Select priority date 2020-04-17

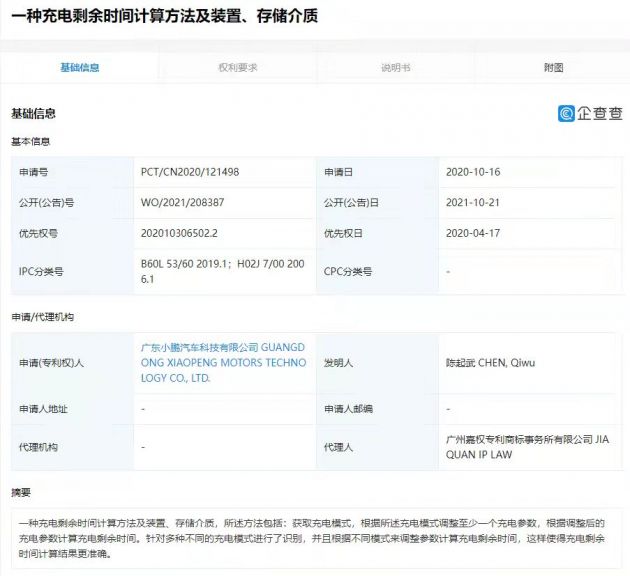tap(473, 233)
